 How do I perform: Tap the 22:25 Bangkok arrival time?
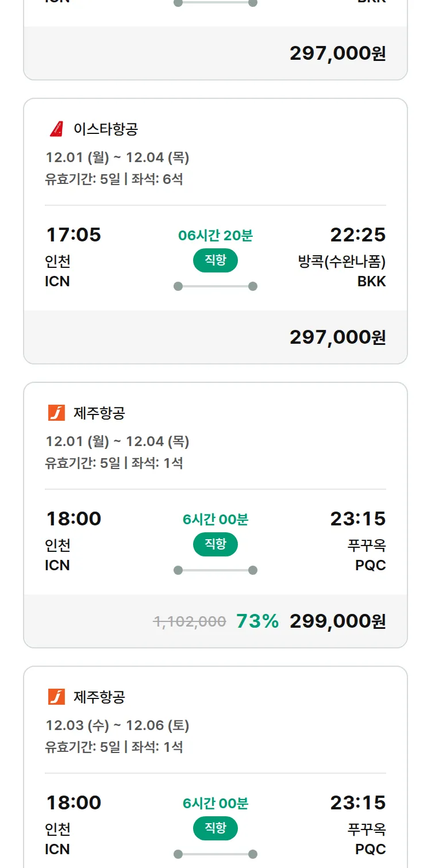pyautogui.click(x=357, y=235)
